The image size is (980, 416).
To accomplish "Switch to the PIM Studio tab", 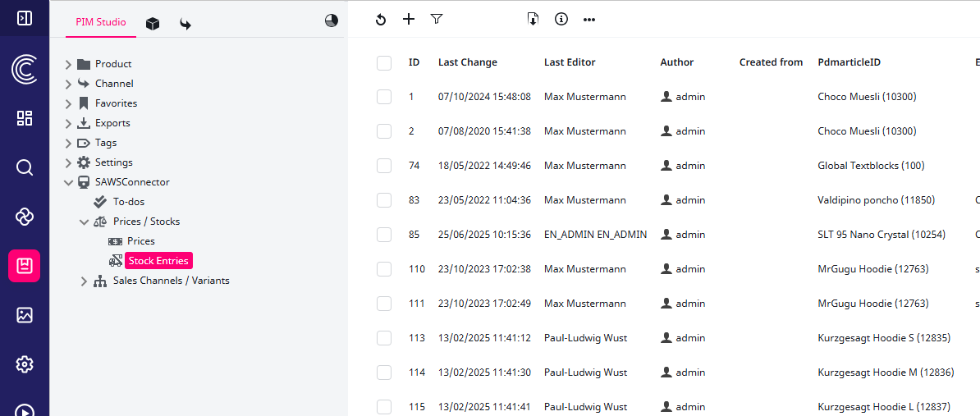I will [x=101, y=22].
